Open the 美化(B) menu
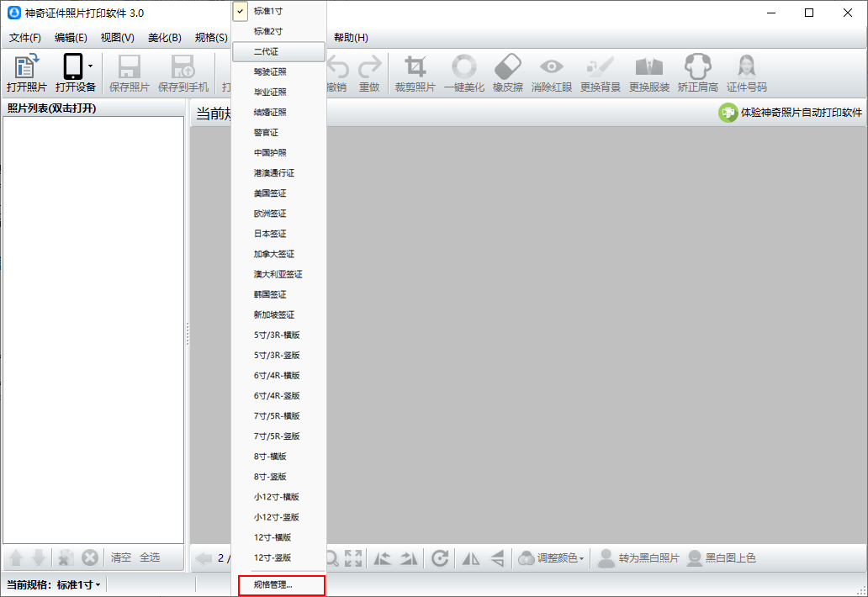The height and width of the screenshot is (597, 868). [164, 38]
